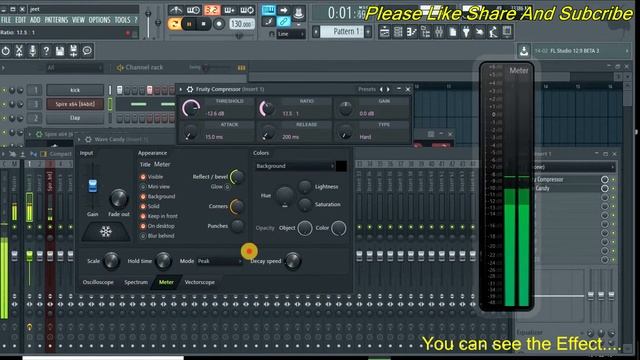
Task: Click the channel rack graph editor icon
Action: (x=241, y=68)
